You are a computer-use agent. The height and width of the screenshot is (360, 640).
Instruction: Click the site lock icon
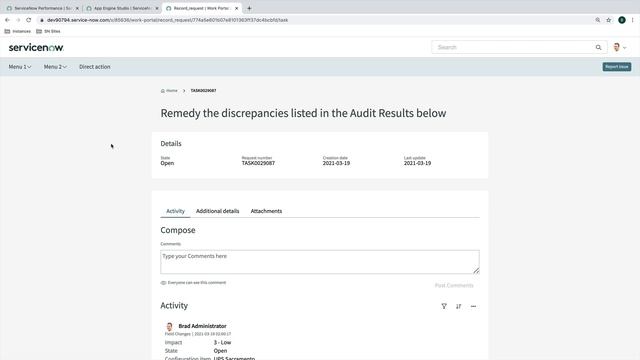(x=42, y=20)
